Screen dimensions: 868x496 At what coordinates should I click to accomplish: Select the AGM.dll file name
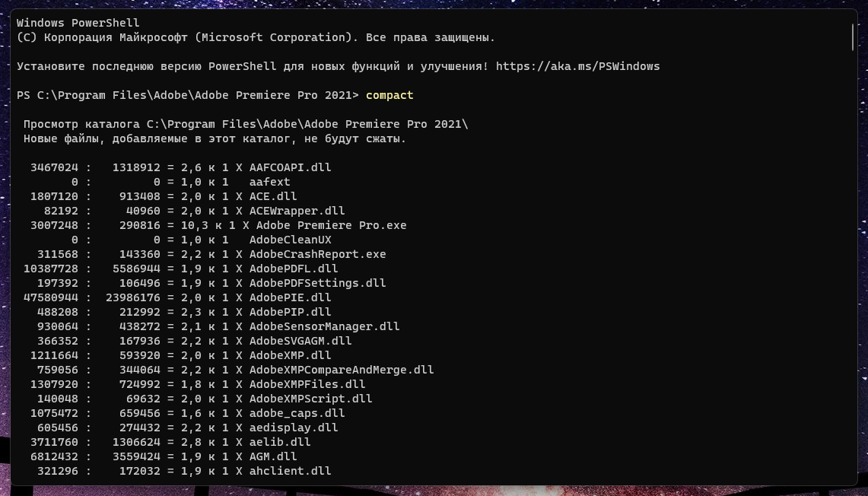pyautogui.click(x=273, y=455)
